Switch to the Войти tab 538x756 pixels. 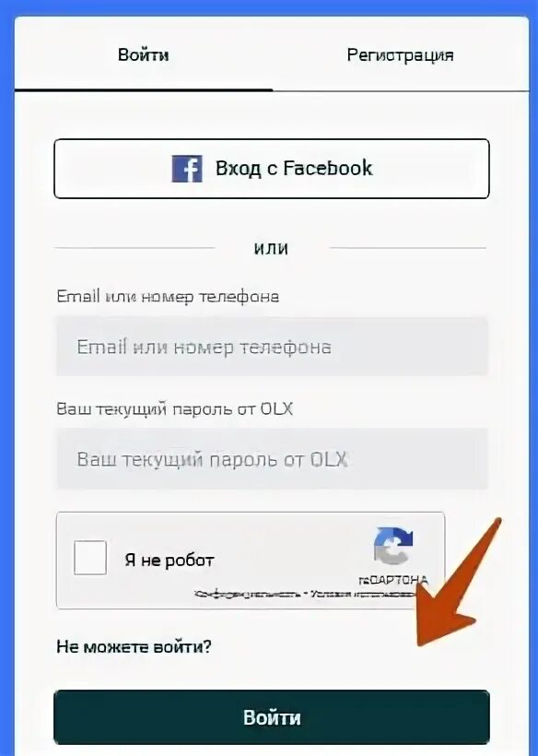coord(144,54)
